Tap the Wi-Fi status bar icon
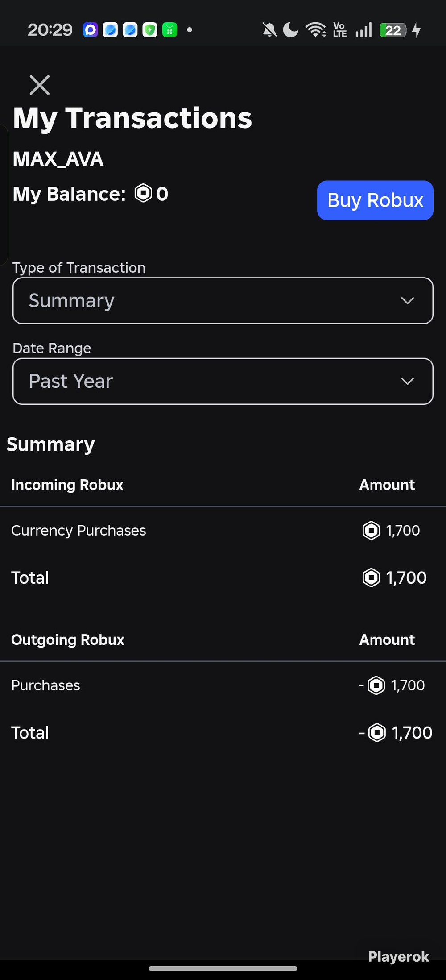The width and height of the screenshot is (446, 980). click(316, 30)
